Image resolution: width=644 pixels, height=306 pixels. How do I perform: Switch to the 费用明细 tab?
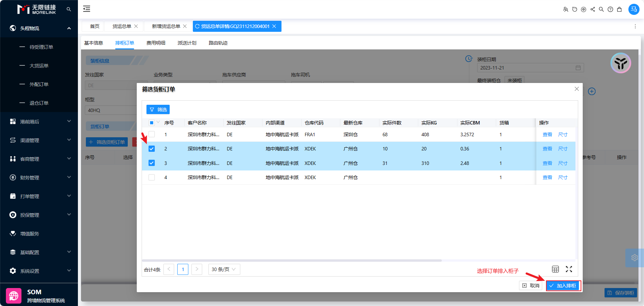click(156, 43)
